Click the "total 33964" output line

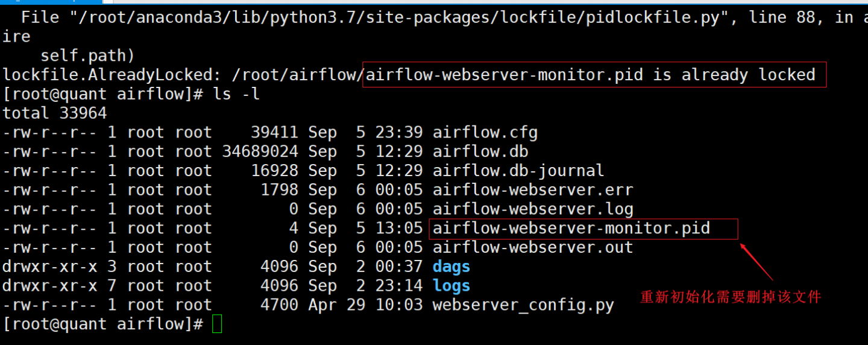tap(55, 113)
